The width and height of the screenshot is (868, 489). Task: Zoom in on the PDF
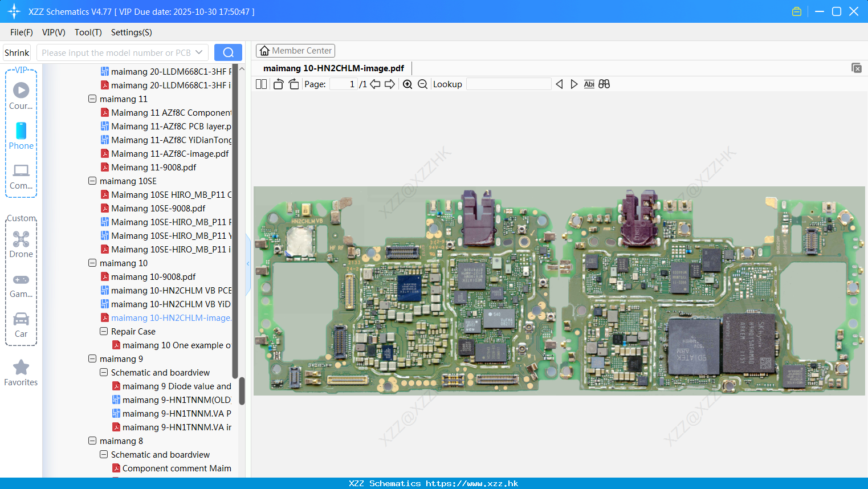(x=407, y=84)
